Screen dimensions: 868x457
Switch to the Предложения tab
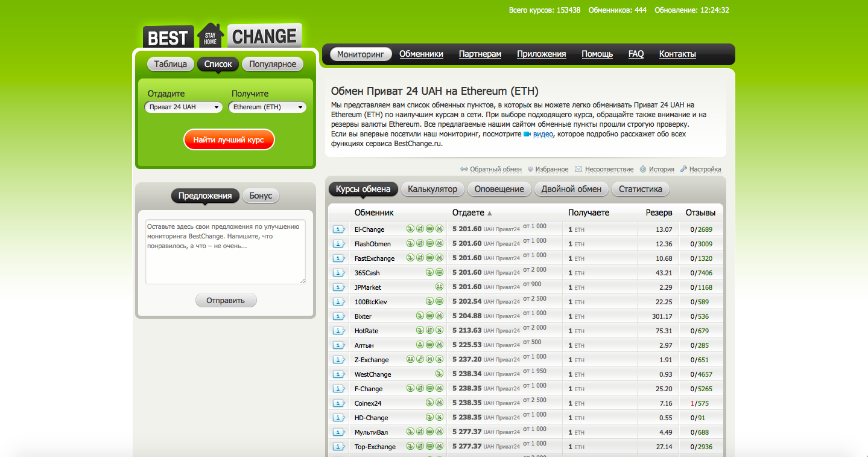pyautogui.click(x=205, y=196)
